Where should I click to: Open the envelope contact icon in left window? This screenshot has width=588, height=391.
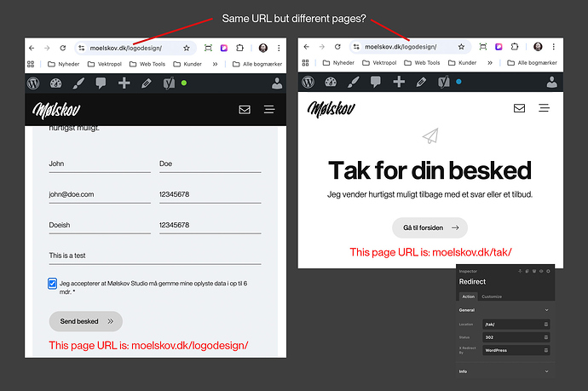[x=245, y=110]
